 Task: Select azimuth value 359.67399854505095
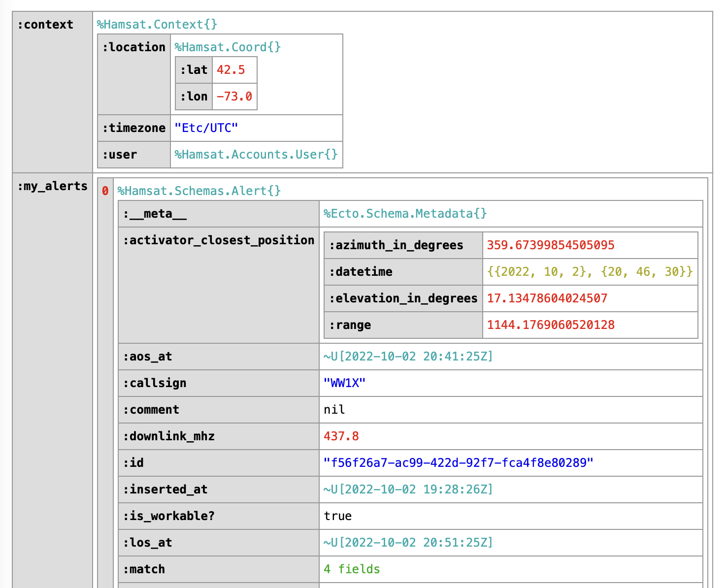551,245
